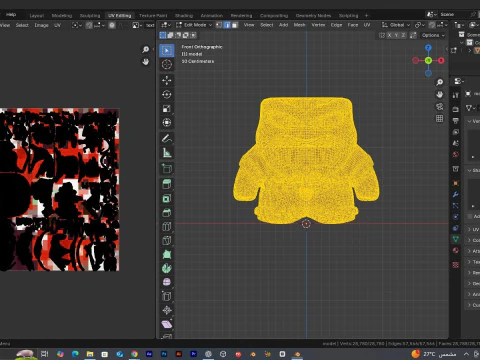Open the Vertex menu in 3D viewport
480x360 pixels.
click(318, 25)
